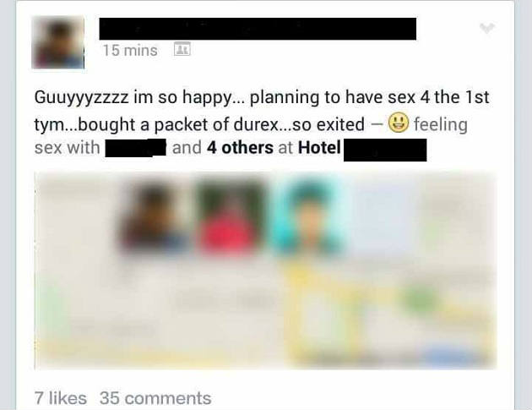Click the smiley feeling emoji
The height and width of the screenshot is (410, 532).
399,123
